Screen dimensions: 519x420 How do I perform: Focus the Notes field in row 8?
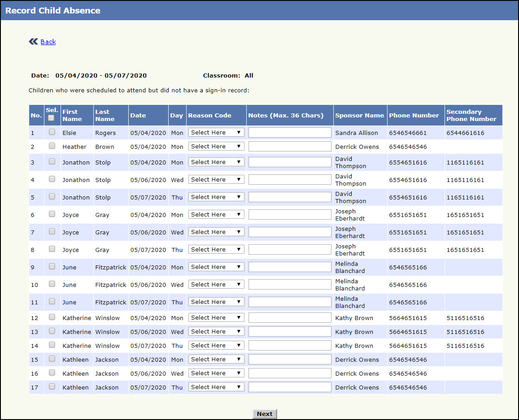[x=290, y=250]
